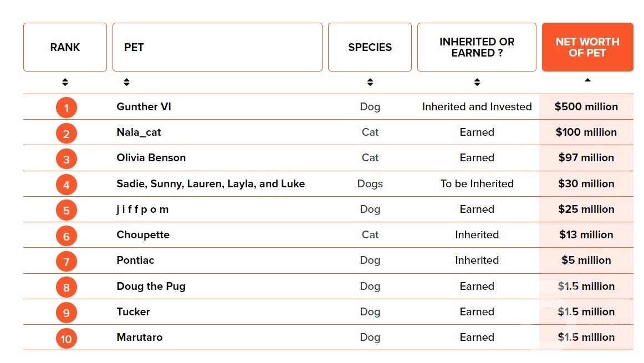This screenshot has height=363, width=644.
Task: Click Choupette pet name
Action: [143, 235]
